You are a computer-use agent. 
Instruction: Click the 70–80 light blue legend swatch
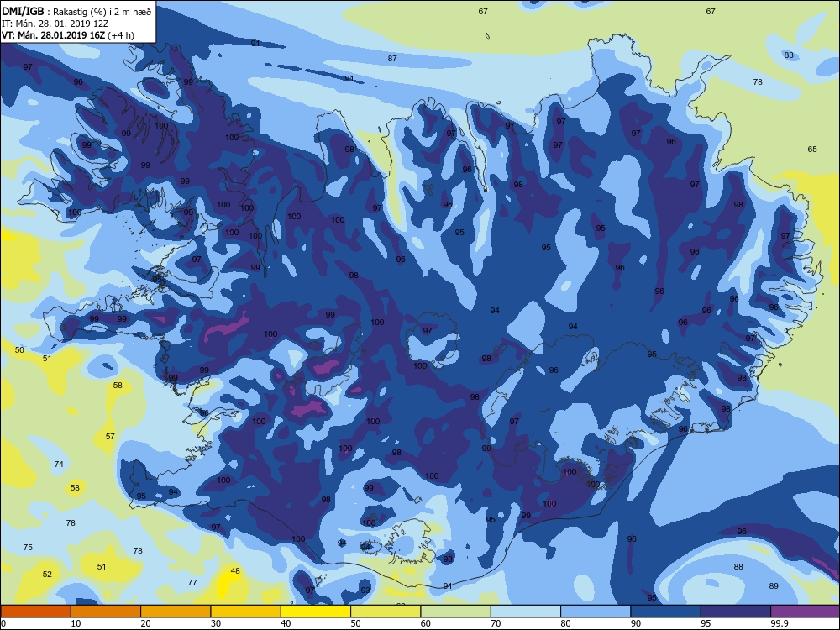(x=526, y=612)
